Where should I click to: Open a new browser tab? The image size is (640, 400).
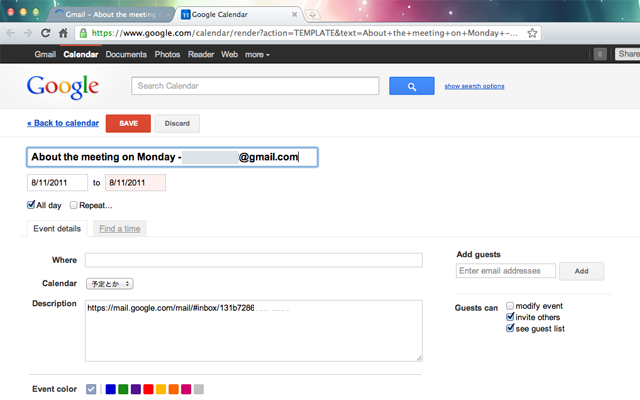click(313, 15)
